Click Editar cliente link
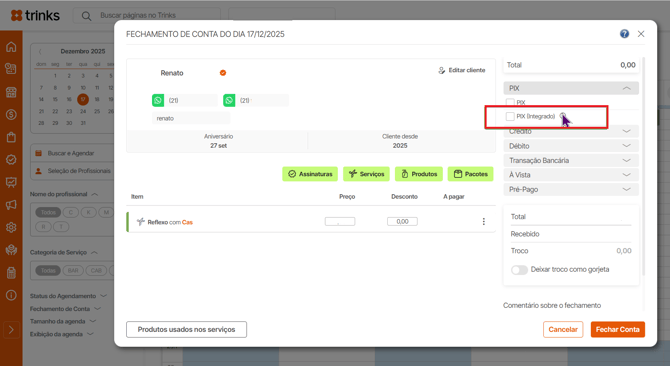 (x=462, y=70)
